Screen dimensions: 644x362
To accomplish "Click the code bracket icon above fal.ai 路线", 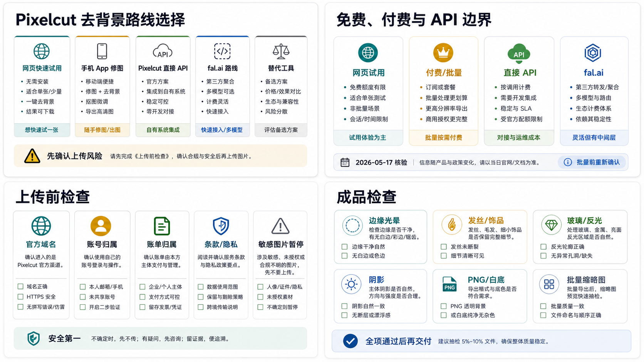I will (222, 51).
